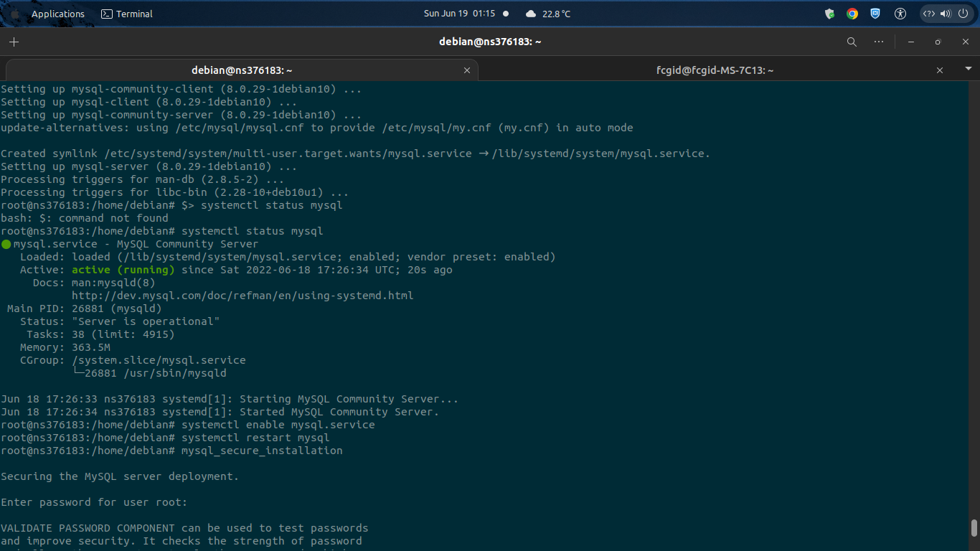Switch to the fcgid@fcgid-MS-7C13 tab
980x551 pixels.
coord(715,70)
